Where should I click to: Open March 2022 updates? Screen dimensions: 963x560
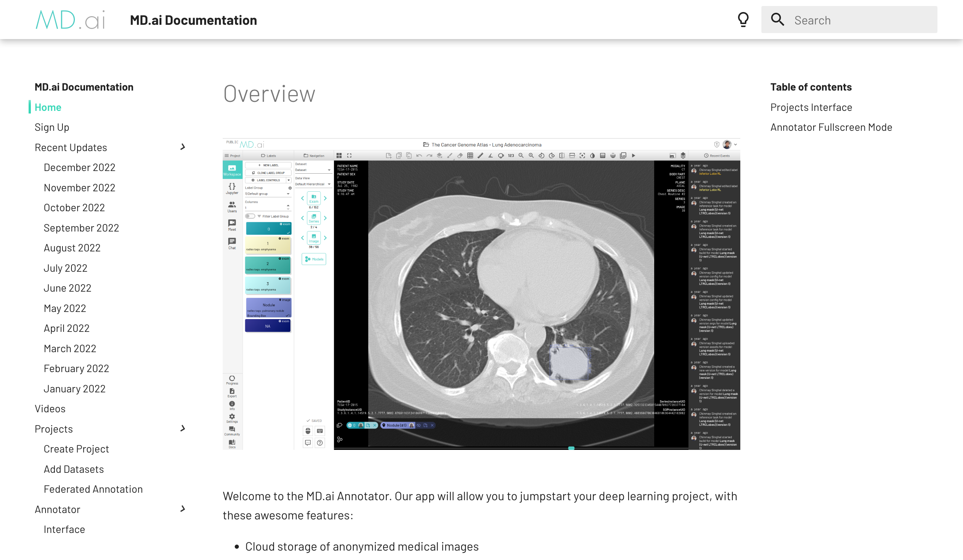(70, 348)
